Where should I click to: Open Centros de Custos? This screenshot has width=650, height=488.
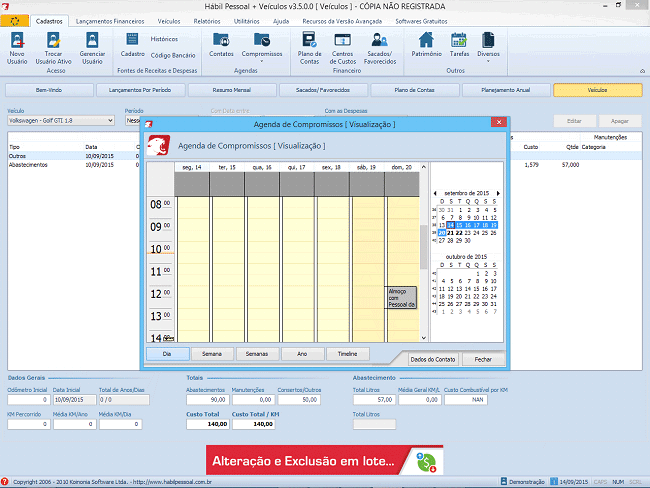tap(342, 48)
